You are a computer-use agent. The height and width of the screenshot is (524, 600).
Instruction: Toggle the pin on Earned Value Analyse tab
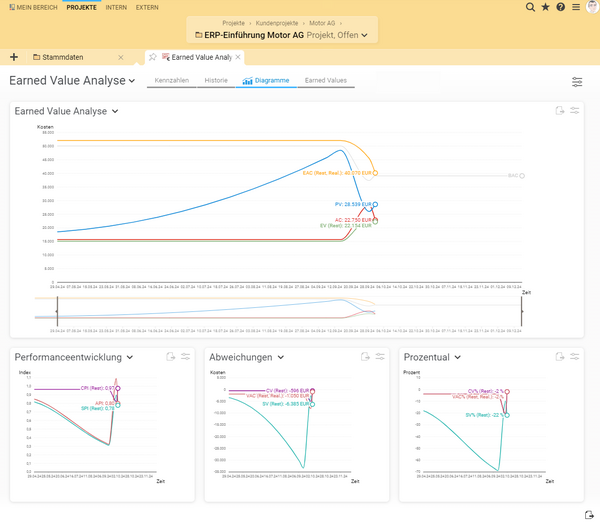153,57
